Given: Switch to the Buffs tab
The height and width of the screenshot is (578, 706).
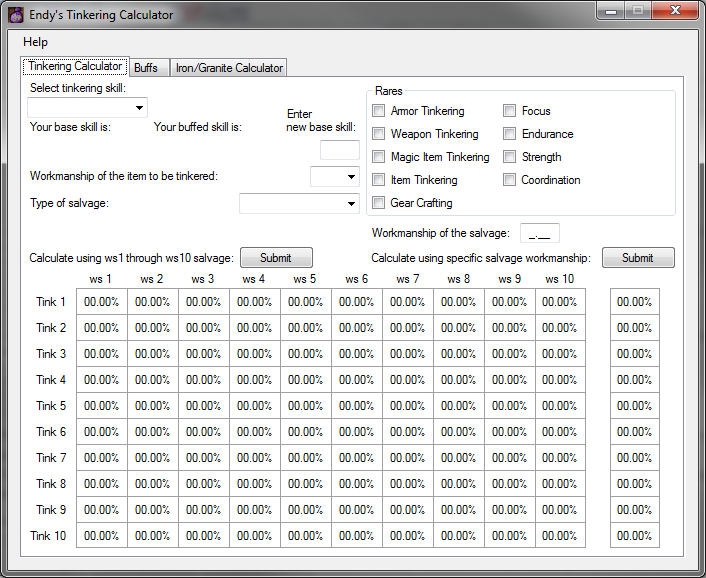Looking at the screenshot, I should pyautogui.click(x=146, y=68).
